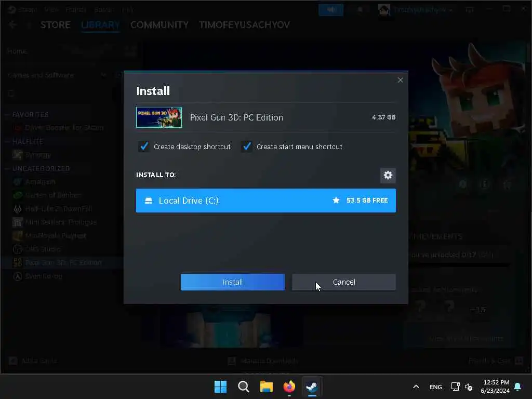Click the OBS Studio game icon
This screenshot has width=532, height=399.
(x=18, y=249)
